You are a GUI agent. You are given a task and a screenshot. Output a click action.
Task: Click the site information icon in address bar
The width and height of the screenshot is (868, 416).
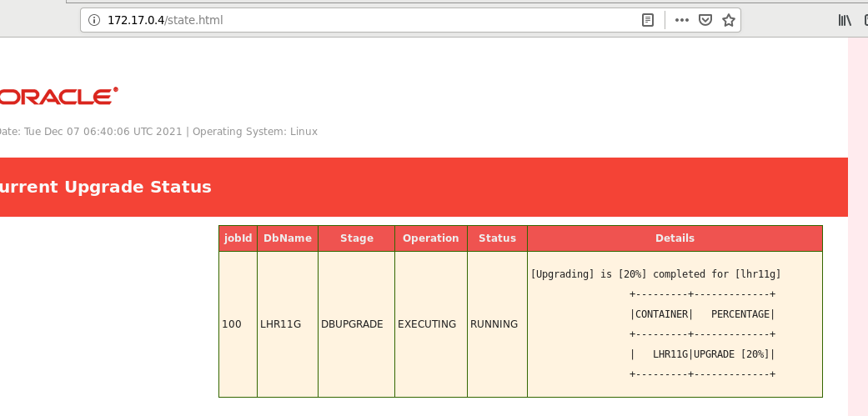pos(94,21)
